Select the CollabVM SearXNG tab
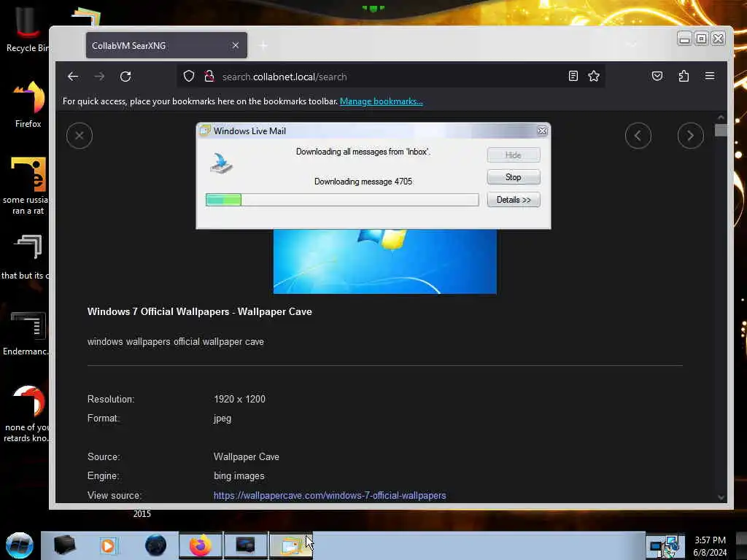 [x=166, y=45]
